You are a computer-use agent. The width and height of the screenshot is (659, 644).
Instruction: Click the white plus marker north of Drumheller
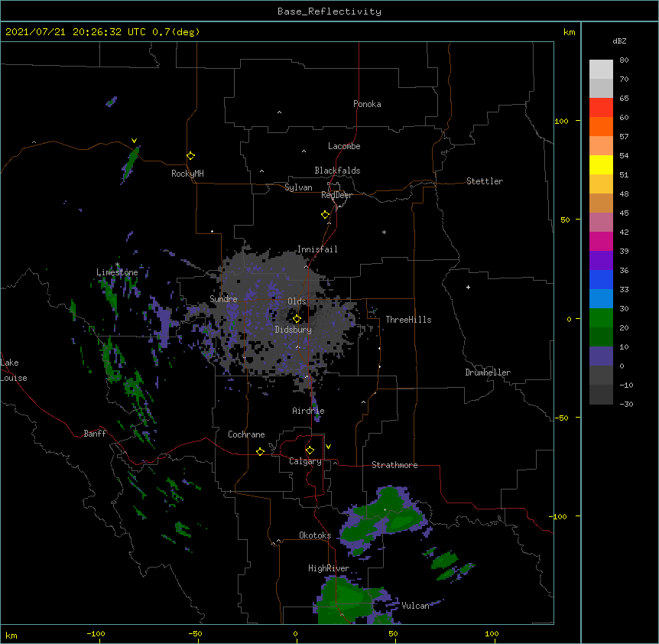[468, 287]
